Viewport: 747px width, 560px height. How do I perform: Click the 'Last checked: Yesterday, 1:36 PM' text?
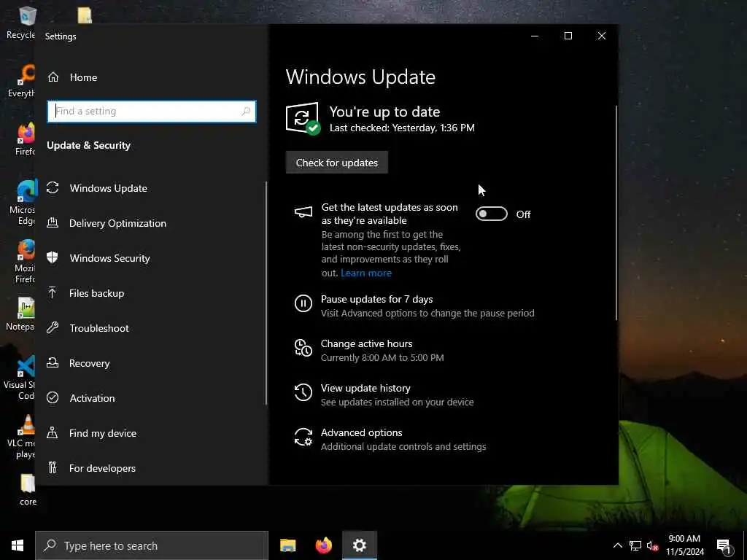402,128
